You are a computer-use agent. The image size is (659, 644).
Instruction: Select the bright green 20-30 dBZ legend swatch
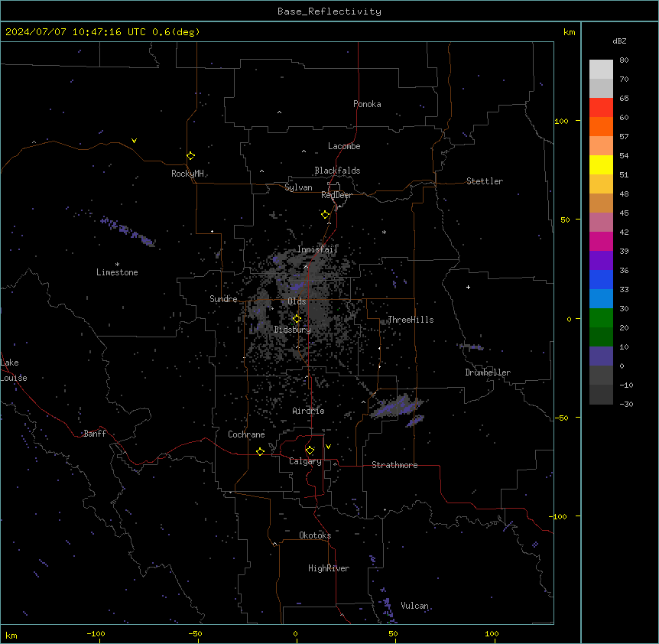(x=601, y=318)
